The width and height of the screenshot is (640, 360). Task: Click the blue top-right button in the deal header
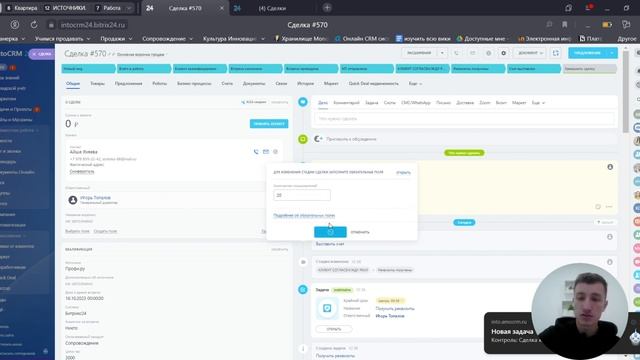coord(587,53)
